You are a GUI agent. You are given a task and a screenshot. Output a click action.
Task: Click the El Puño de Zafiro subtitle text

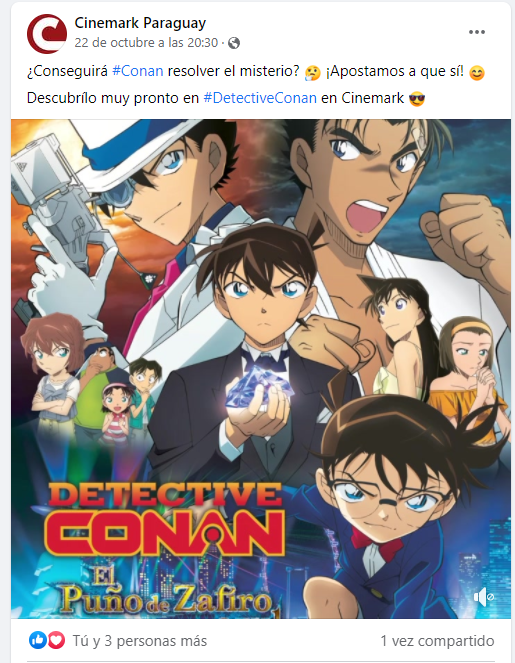167,593
